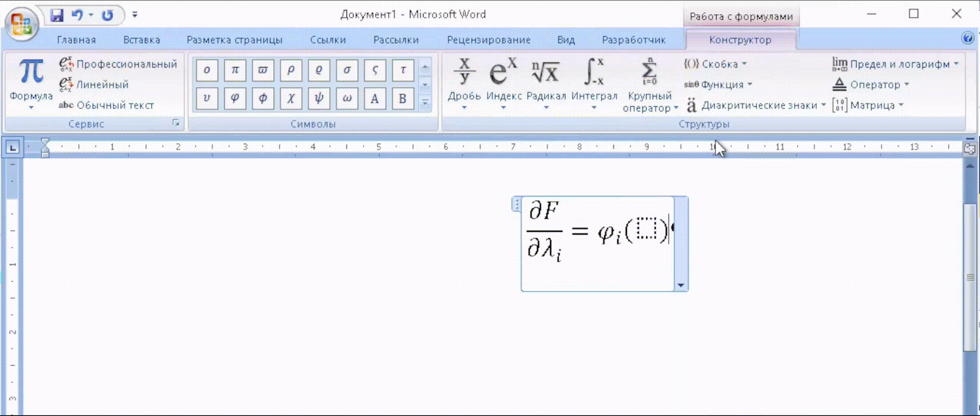Open the Дробь fraction structures
This screenshot has height=416, width=980.
tap(464, 84)
